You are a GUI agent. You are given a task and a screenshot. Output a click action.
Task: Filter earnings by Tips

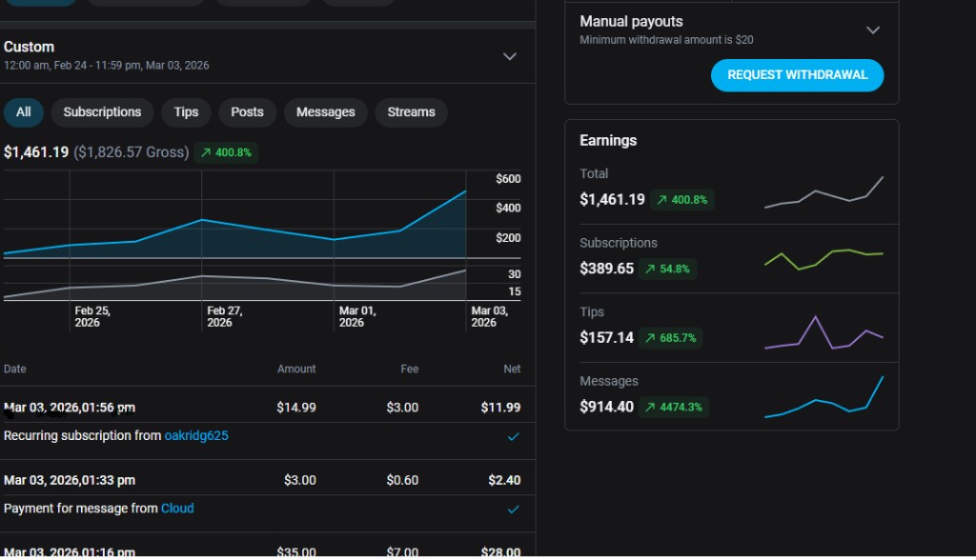[x=186, y=112]
